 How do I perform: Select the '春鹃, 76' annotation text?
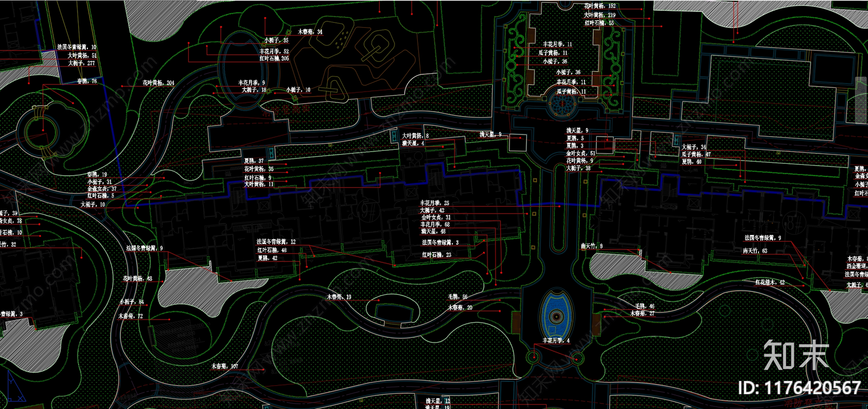pyautogui.click(x=87, y=81)
